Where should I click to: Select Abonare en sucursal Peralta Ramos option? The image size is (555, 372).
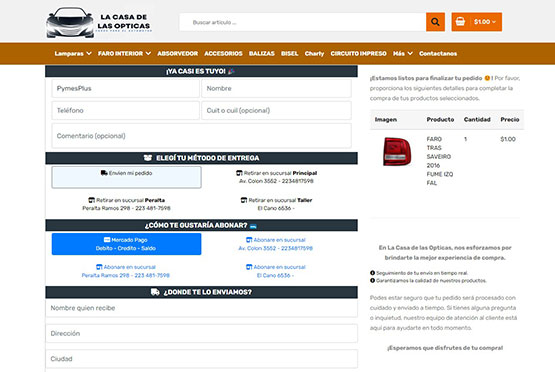point(126,271)
